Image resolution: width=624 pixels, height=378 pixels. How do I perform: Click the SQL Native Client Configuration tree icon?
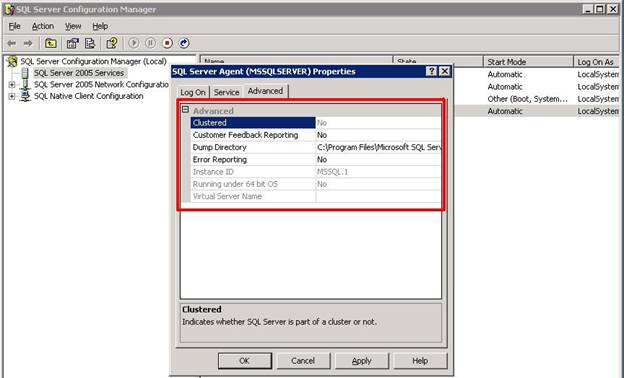click(25, 96)
